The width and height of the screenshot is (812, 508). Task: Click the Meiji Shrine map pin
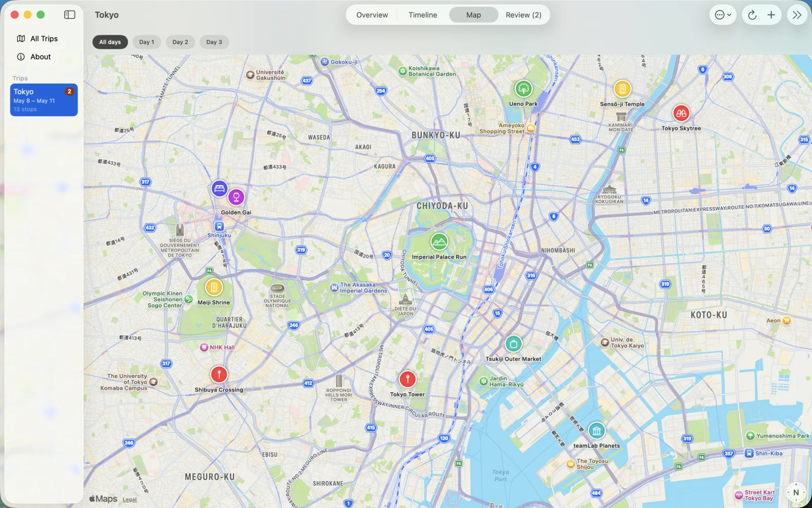tap(214, 288)
